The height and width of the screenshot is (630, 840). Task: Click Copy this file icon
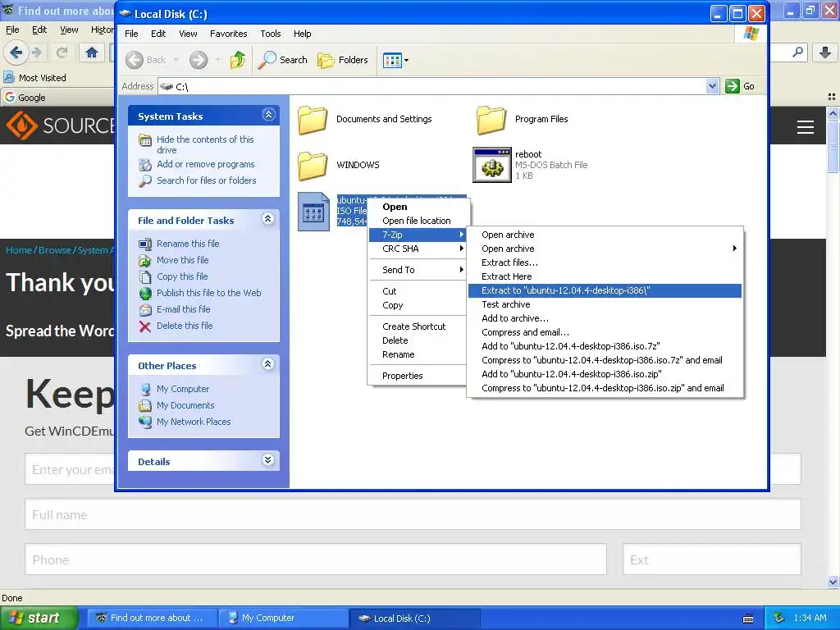coord(145,277)
